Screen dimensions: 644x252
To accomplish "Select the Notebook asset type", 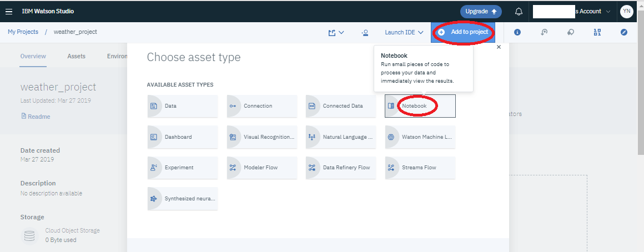I will pyautogui.click(x=420, y=106).
